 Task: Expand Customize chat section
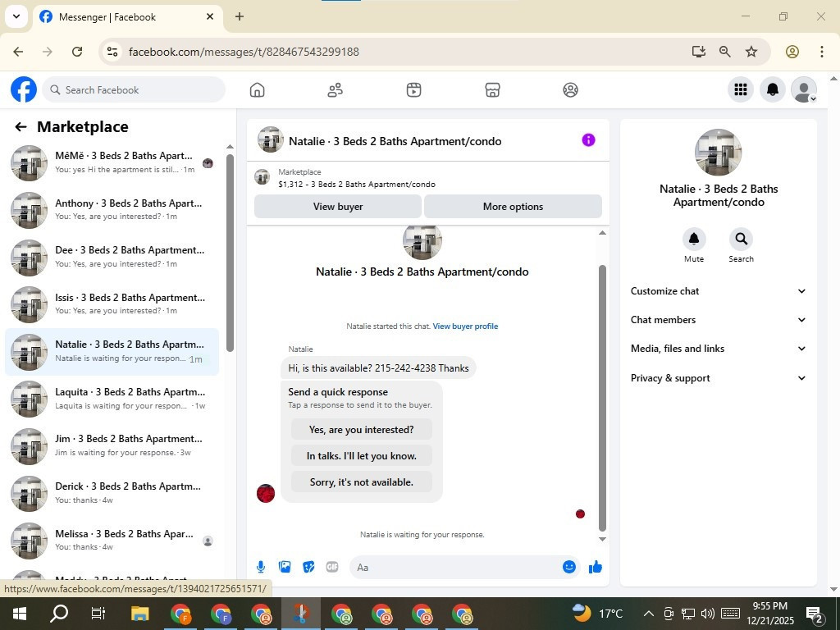pos(718,291)
